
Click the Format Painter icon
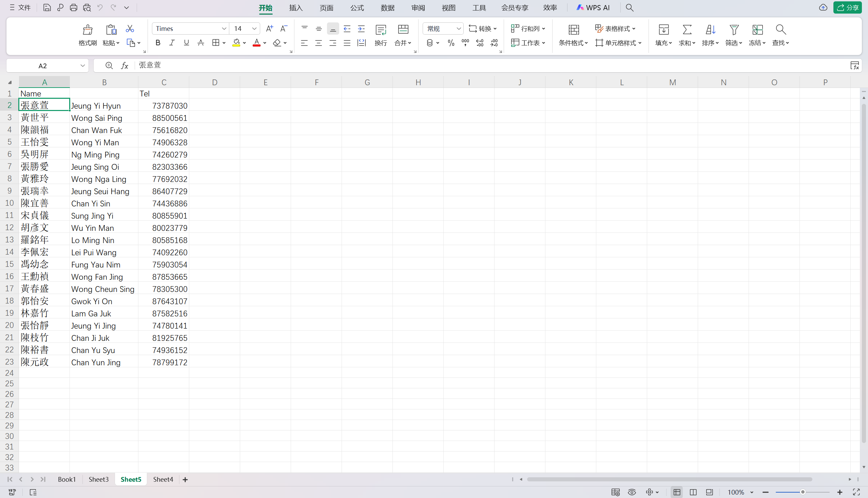coord(88,30)
